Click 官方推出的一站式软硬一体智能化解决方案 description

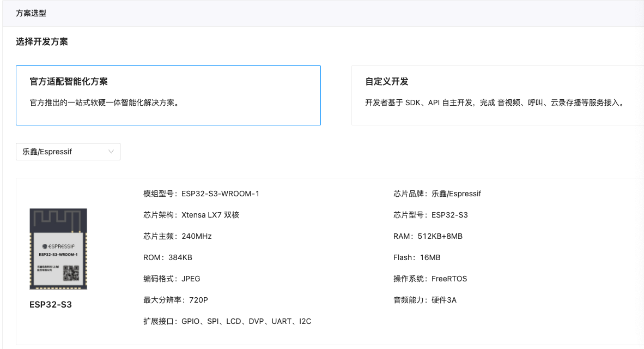tap(105, 103)
